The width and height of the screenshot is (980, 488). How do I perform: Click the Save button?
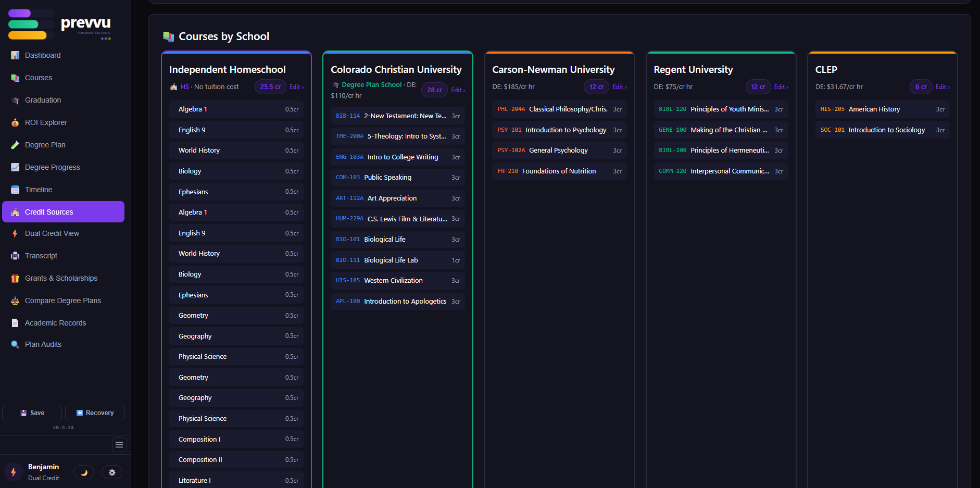32,412
